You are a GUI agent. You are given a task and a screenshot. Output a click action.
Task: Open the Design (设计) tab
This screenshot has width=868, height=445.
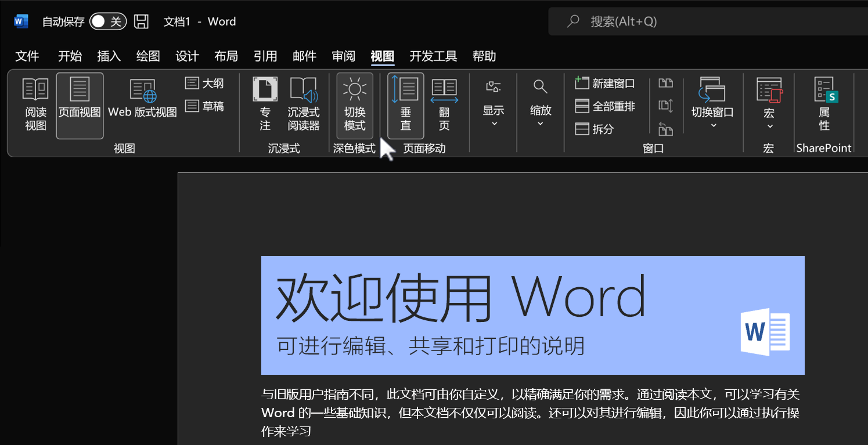pyautogui.click(x=187, y=56)
